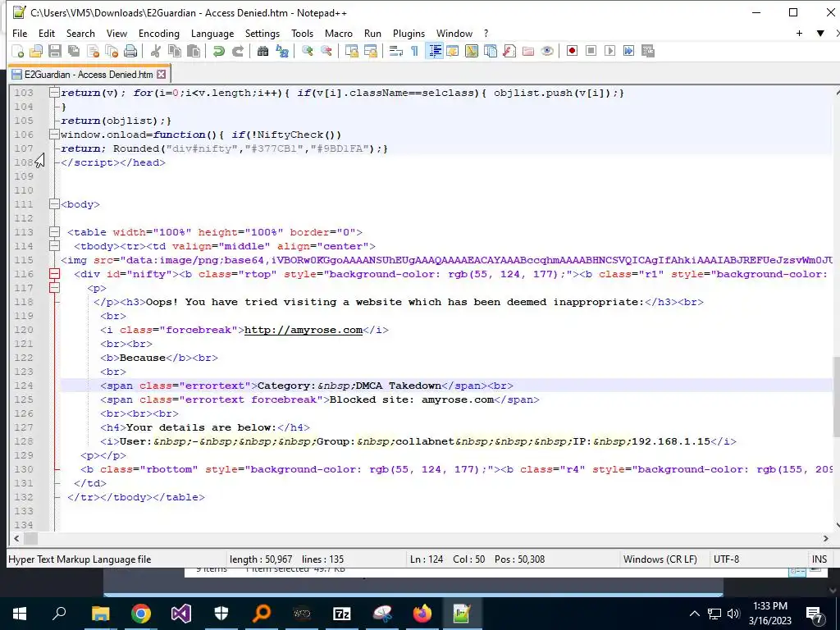Open the Search menu

coord(80,33)
